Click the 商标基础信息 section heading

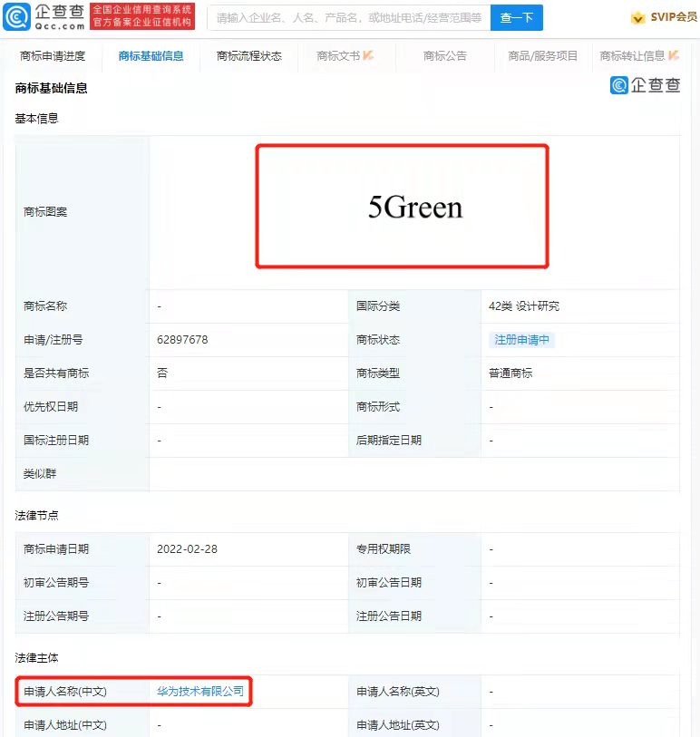click(x=52, y=88)
